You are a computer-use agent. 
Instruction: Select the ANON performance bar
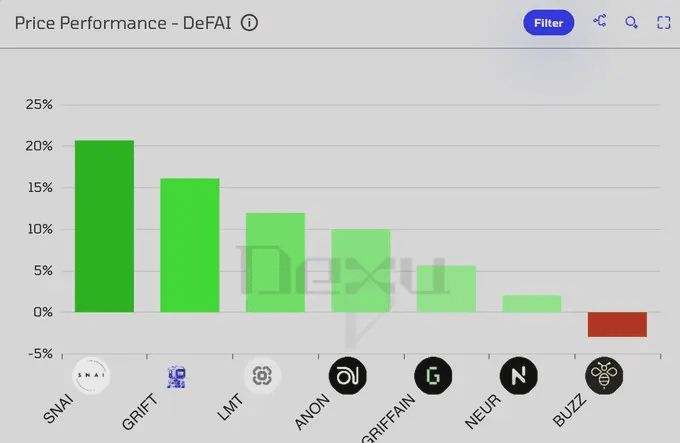point(361,270)
